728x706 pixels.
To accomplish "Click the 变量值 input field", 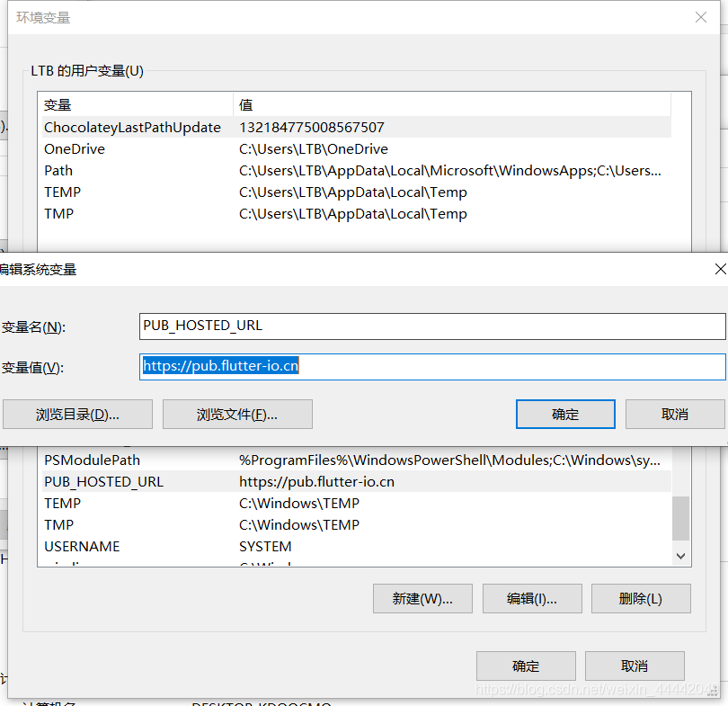I will pyautogui.click(x=432, y=366).
